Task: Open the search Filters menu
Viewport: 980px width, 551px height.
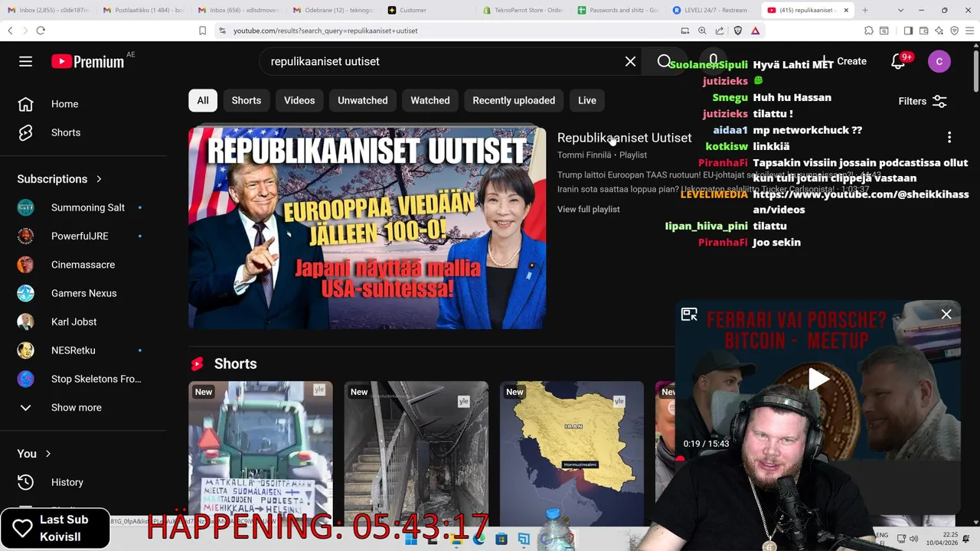Action: (923, 101)
